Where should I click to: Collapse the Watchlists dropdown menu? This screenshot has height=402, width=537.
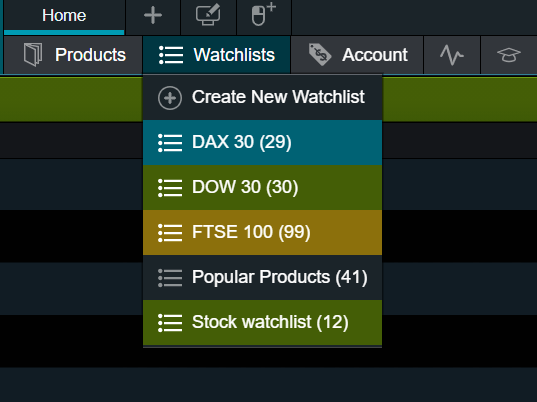click(x=216, y=55)
